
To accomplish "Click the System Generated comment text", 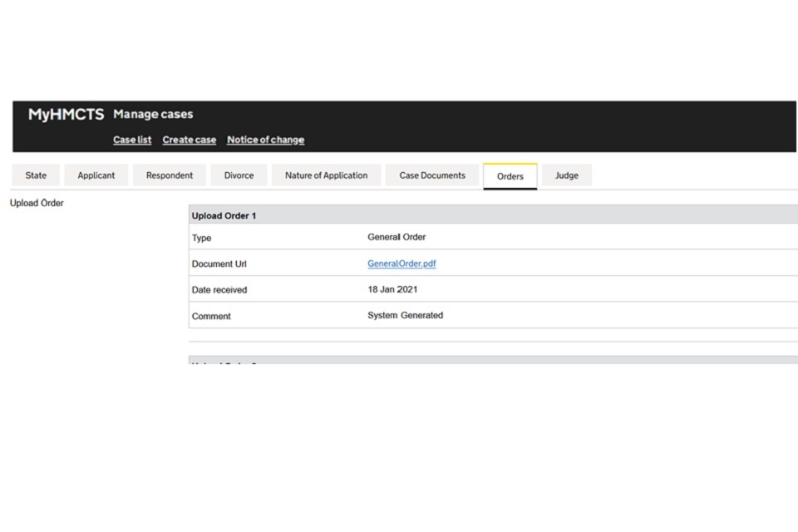I will pos(405,315).
